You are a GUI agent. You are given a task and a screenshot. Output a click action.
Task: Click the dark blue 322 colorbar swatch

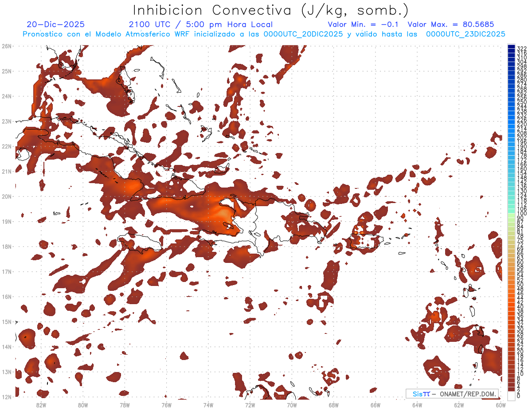coord(511,46)
